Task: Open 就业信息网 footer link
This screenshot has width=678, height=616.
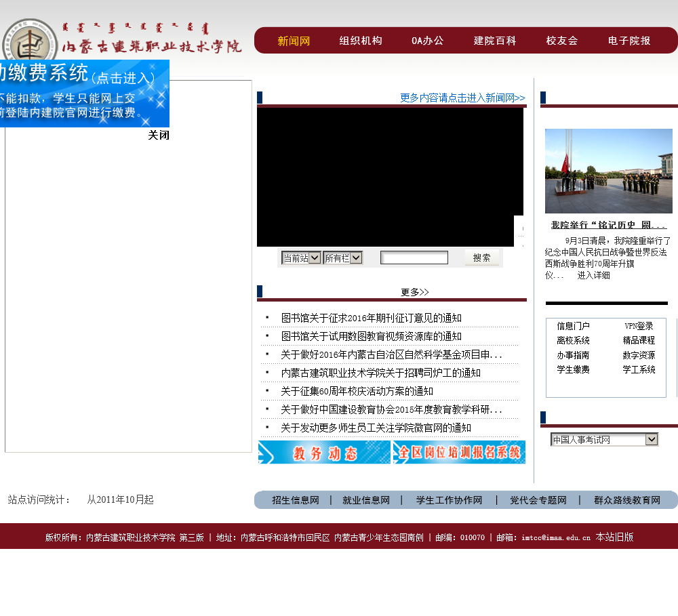Action: click(366, 500)
